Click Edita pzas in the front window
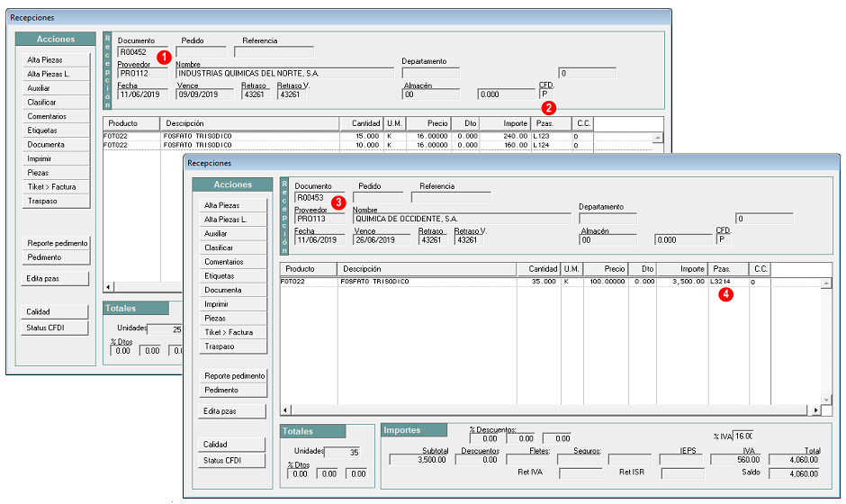Viewport: 846px width, 504px height. pos(232,411)
